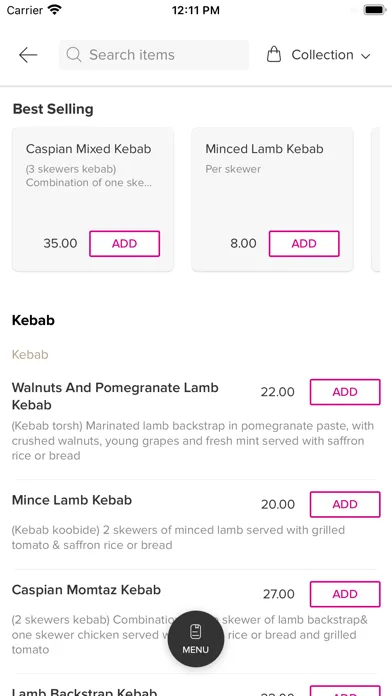
Task: Open Walnuts And Pomegranate Lamb Kebab item
Action: click(115, 396)
